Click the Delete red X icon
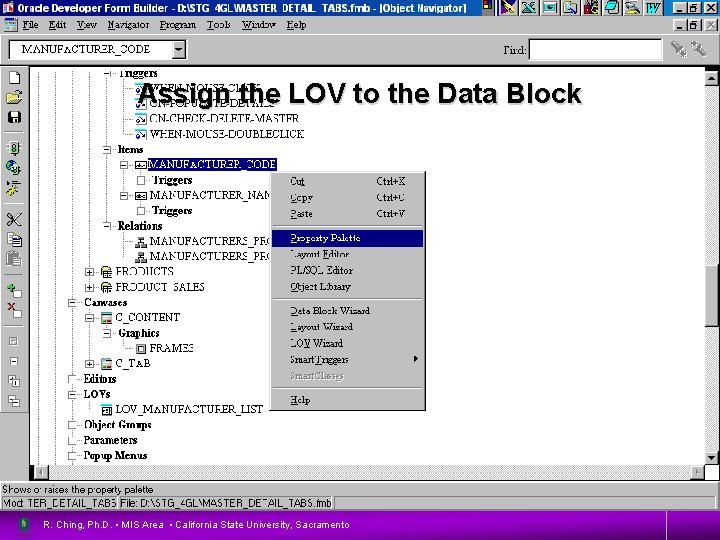720x540 pixels. point(14,310)
